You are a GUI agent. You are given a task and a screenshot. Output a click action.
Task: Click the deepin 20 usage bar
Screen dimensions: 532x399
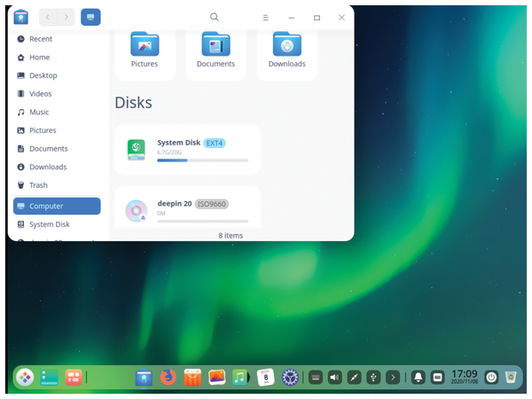tap(202, 221)
